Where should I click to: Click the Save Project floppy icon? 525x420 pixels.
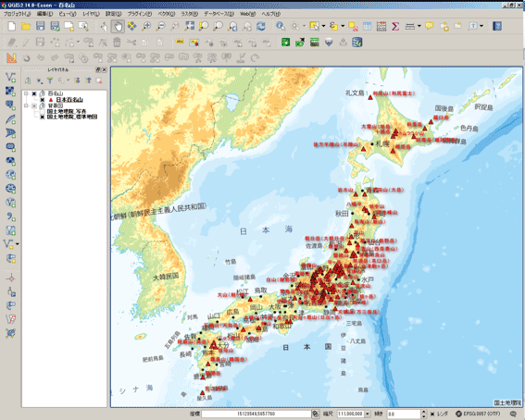[x=40, y=27]
